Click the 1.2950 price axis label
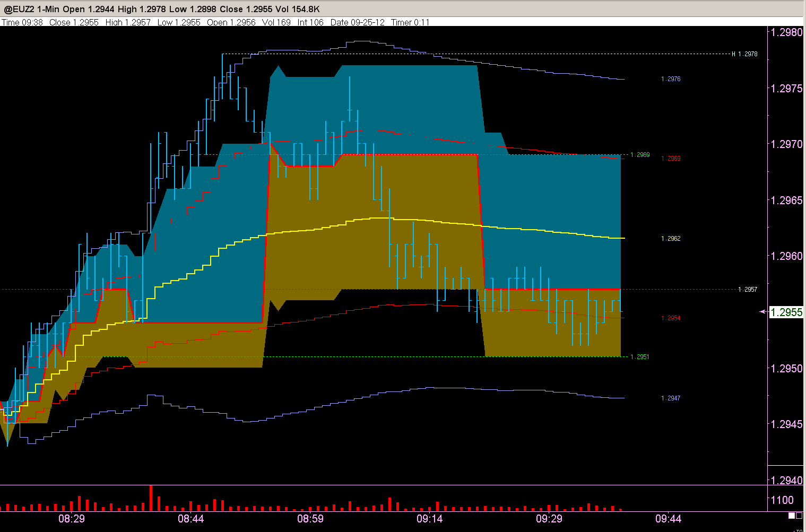The image size is (806, 532). [786, 368]
